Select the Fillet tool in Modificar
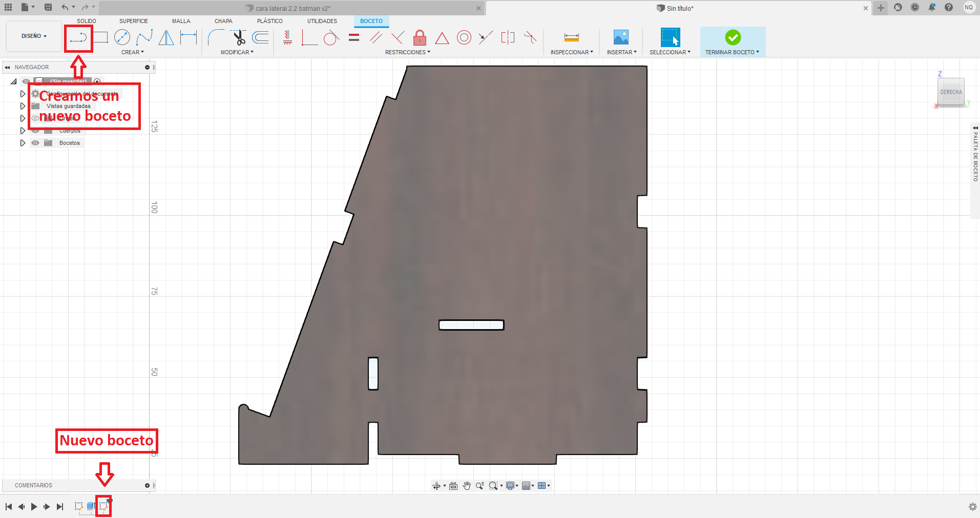Image resolution: width=980 pixels, height=518 pixels. tap(216, 37)
